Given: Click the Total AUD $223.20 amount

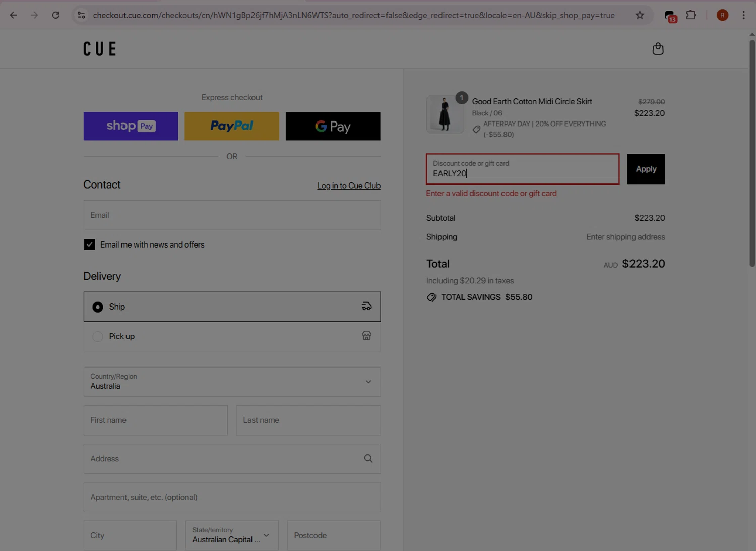Looking at the screenshot, I should click(x=635, y=264).
